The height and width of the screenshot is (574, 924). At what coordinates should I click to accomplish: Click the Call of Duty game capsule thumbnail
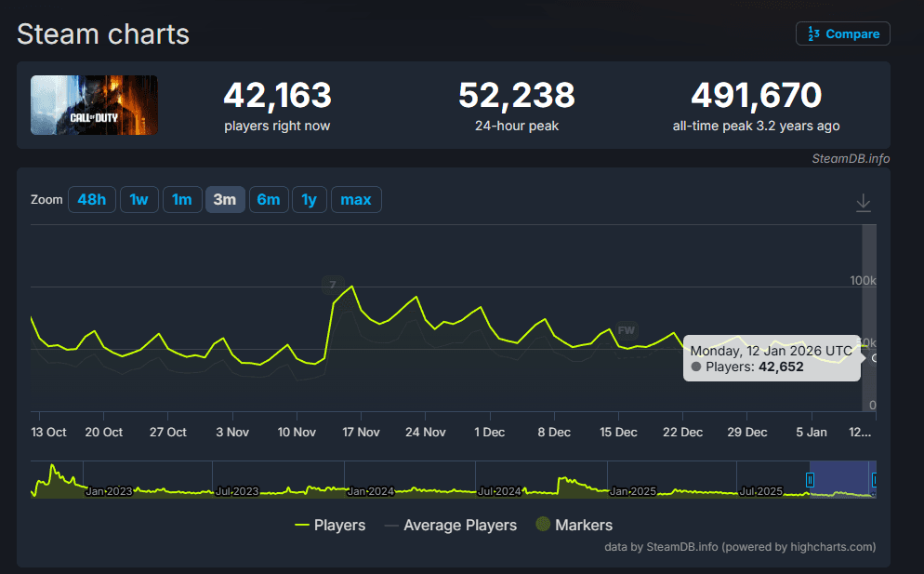point(93,105)
